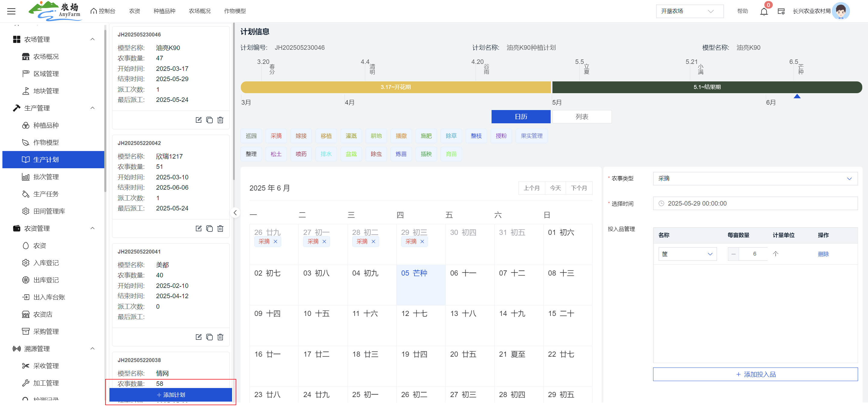Open 批次管理 in the sidebar
Viewport: 868px width, 407px height.
[46, 177]
